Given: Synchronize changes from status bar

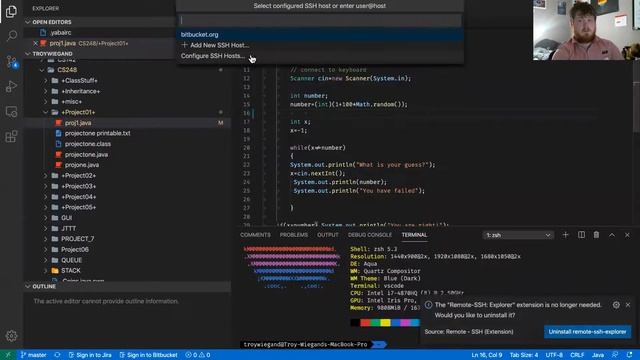Looking at the screenshot, I should [x=57, y=355].
